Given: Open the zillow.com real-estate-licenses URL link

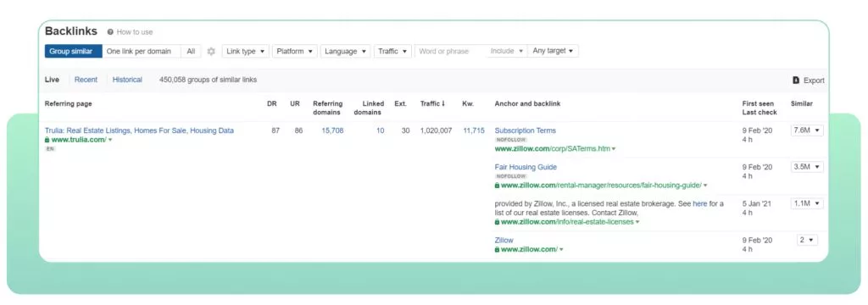Looking at the screenshot, I should (x=567, y=222).
